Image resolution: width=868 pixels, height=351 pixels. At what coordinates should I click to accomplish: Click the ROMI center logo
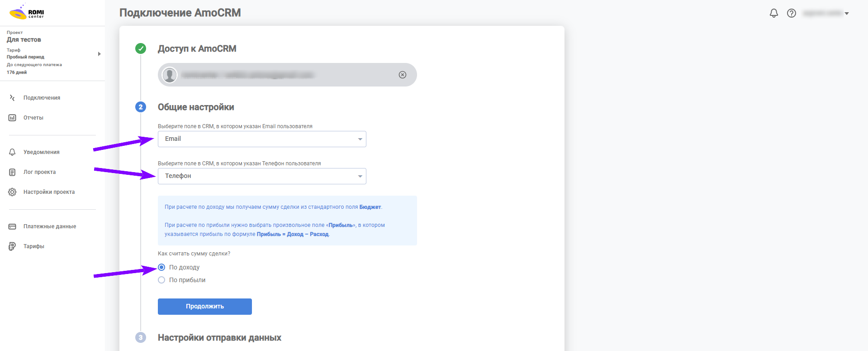click(x=27, y=12)
